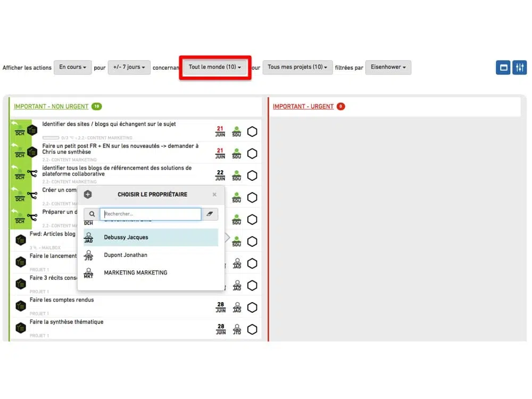The width and height of the screenshot is (532, 399).
Task: Open the blue sliders settings icon
Action: [519, 67]
